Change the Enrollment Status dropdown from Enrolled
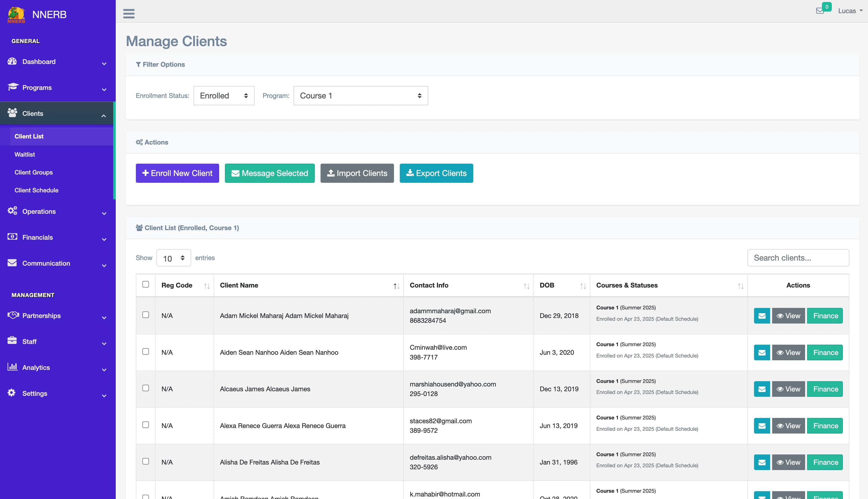Image resolution: width=868 pixels, height=499 pixels. coord(224,96)
